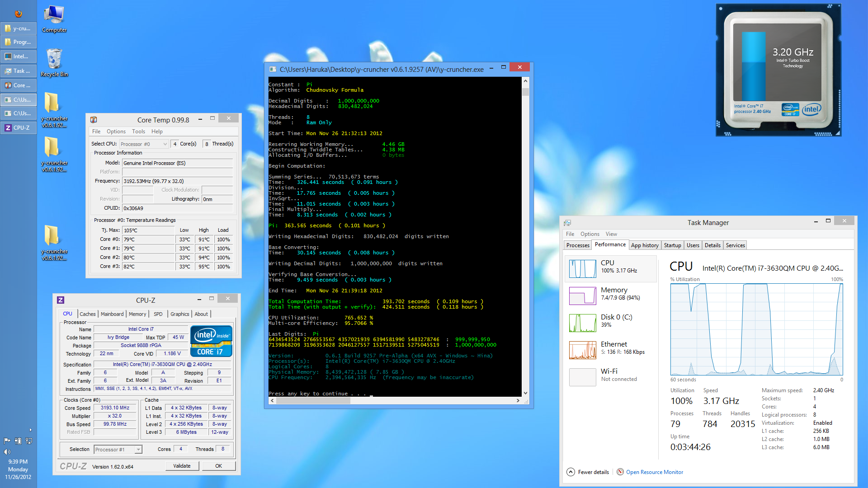Open the Action Center flag icon

(x=7, y=441)
